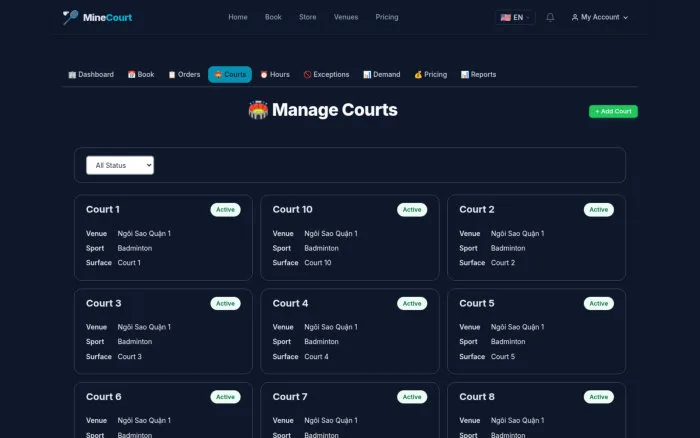Open the Court 5 card title
Screen dimensions: 700x438
[477, 303]
